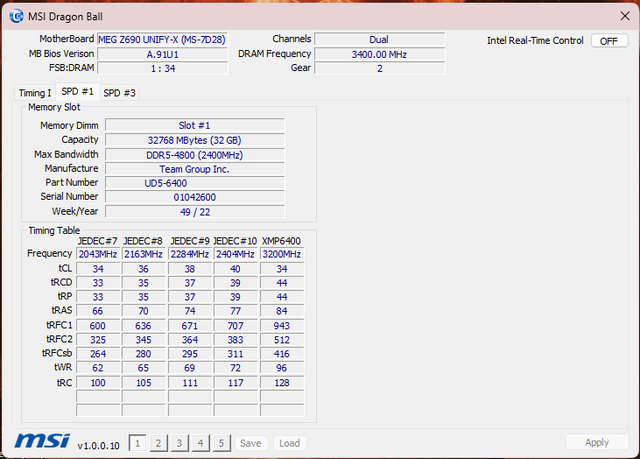Click the tRFCsb value 416
The image size is (640, 459).
point(282,354)
